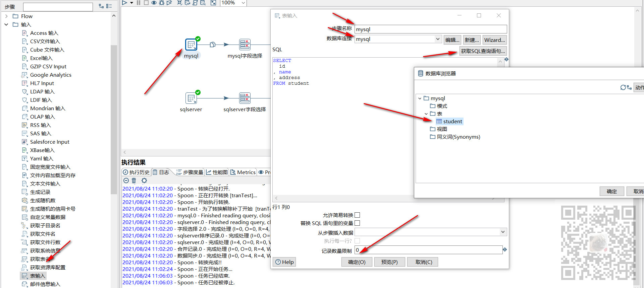Image resolution: width=644 pixels, height=288 pixels.
Task: Switch to the 性能图 tab
Action: pyautogui.click(x=217, y=172)
